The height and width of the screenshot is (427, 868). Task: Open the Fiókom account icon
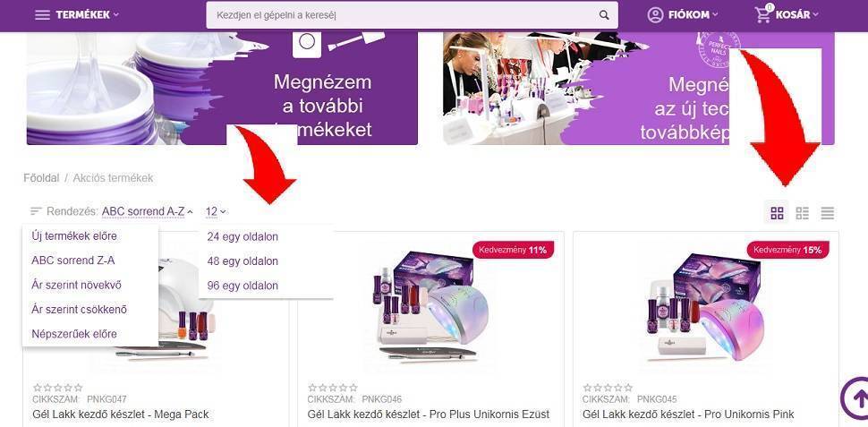655,15
